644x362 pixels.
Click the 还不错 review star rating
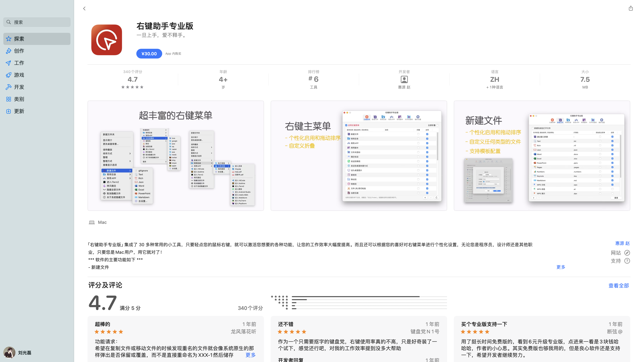(292, 332)
